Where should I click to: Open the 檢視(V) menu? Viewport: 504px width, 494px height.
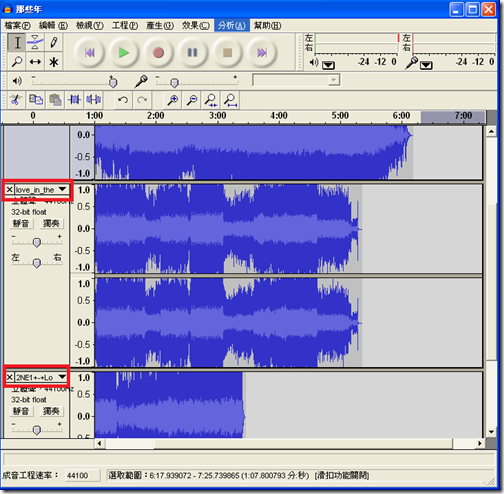(90, 25)
